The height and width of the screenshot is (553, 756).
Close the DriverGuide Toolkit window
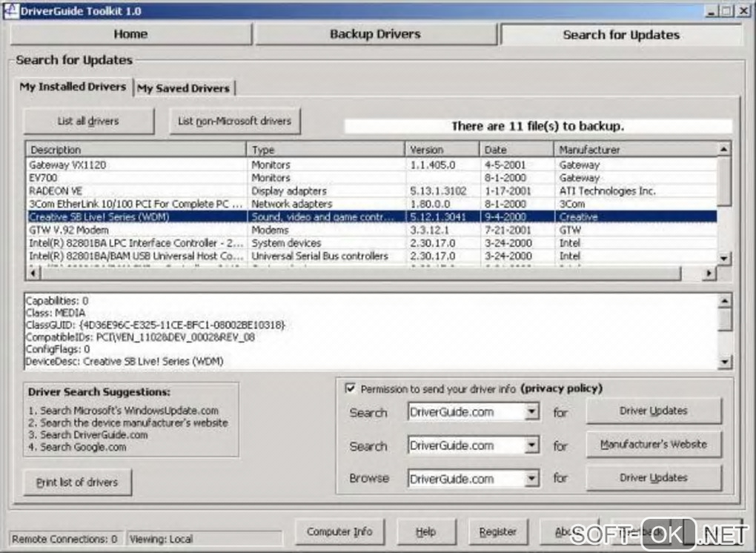(744, 11)
